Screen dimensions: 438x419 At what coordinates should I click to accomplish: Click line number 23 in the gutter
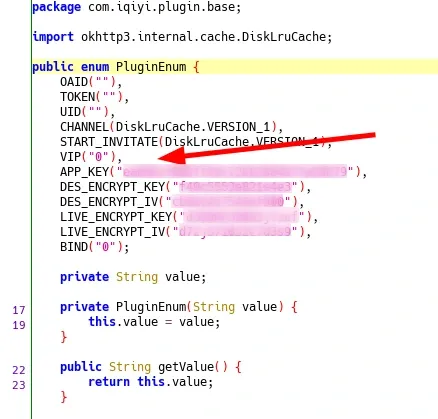click(19, 385)
